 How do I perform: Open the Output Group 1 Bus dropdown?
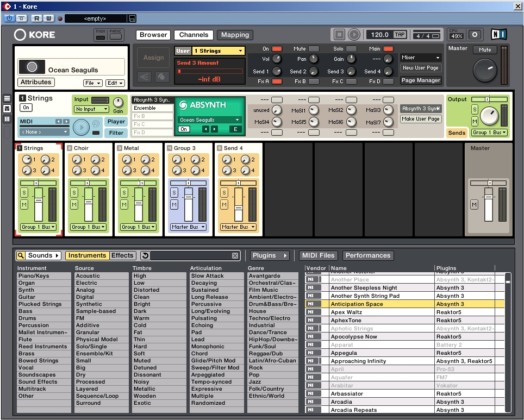point(490,133)
